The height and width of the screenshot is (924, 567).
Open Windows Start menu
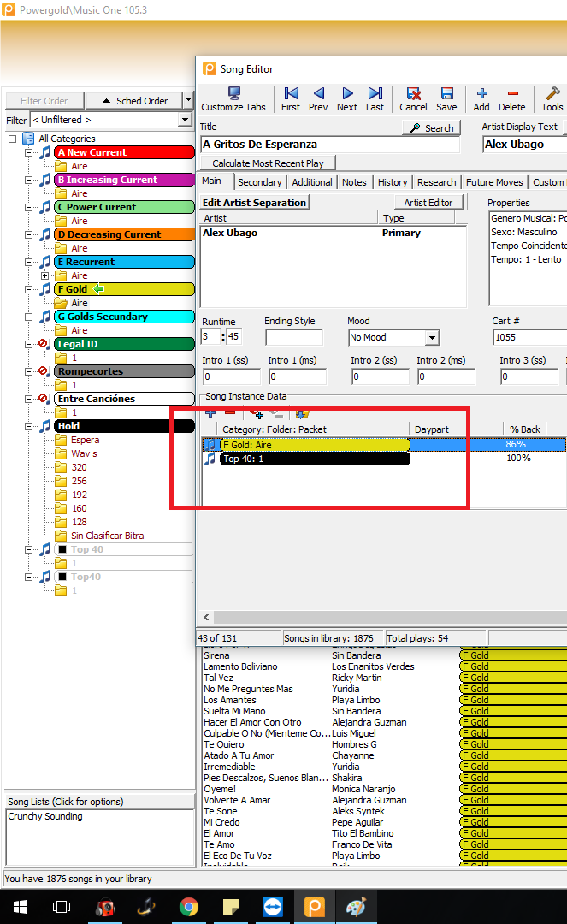click(20, 907)
